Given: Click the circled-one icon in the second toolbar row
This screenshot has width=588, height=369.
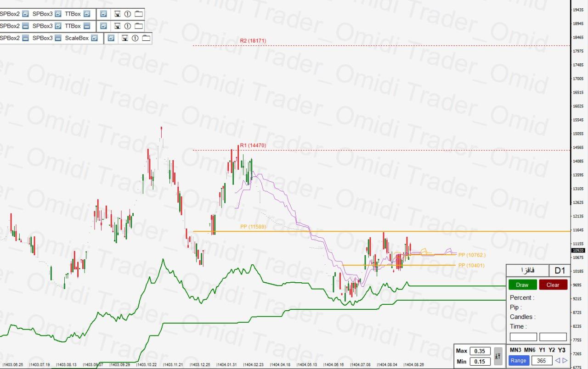Looking at the screenshot, I should (128, 26).
